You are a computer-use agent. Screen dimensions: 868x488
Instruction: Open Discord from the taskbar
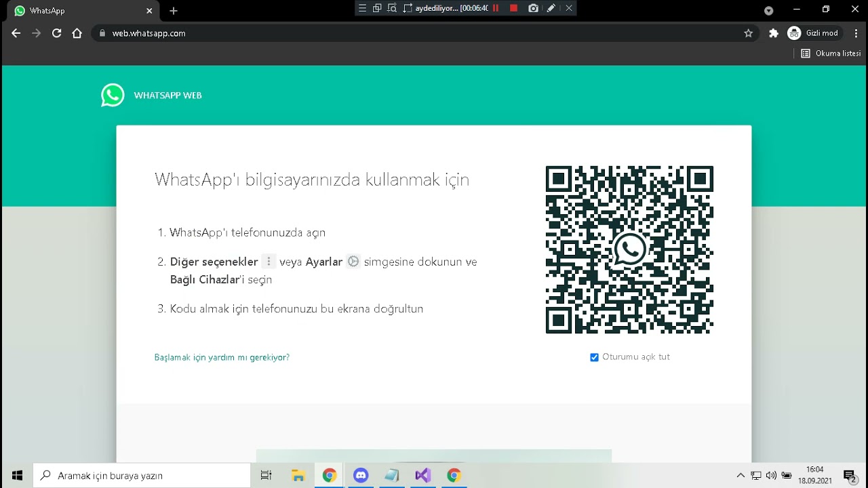pos(361,475)
